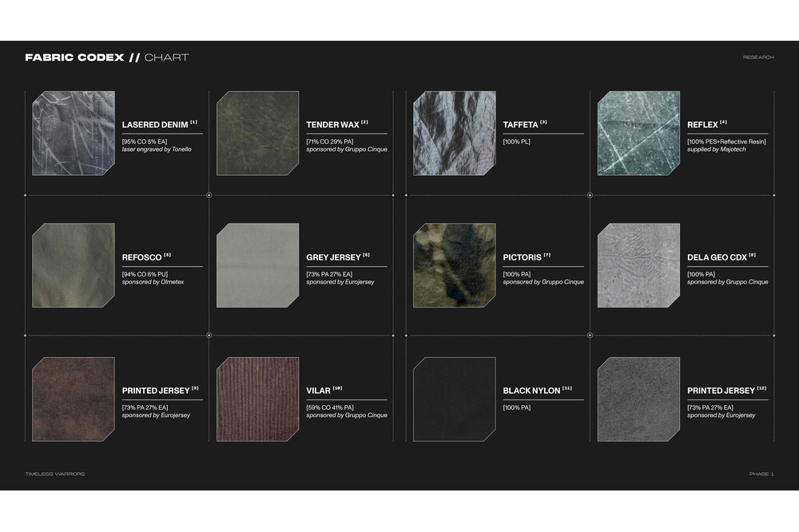Screen dimensions: 799x532
Task: Select the brown Printed Jersey [9] swatch
Action: click(x=74, y=399)
